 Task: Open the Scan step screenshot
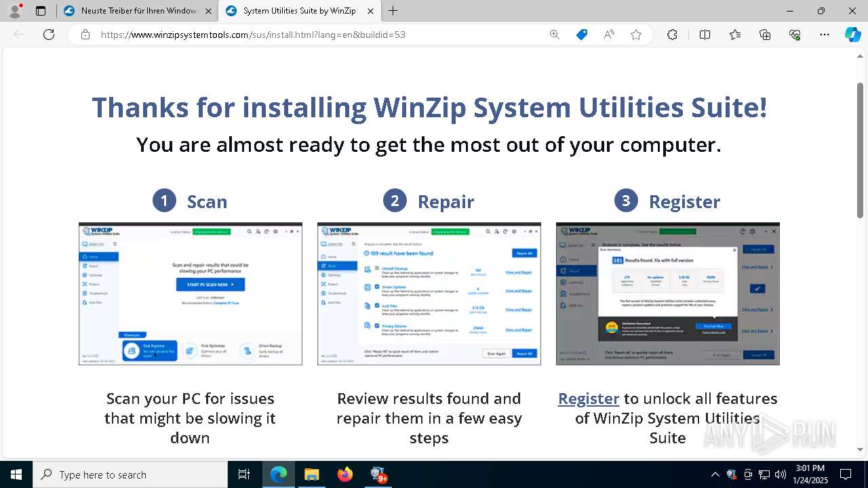(191, 293)
